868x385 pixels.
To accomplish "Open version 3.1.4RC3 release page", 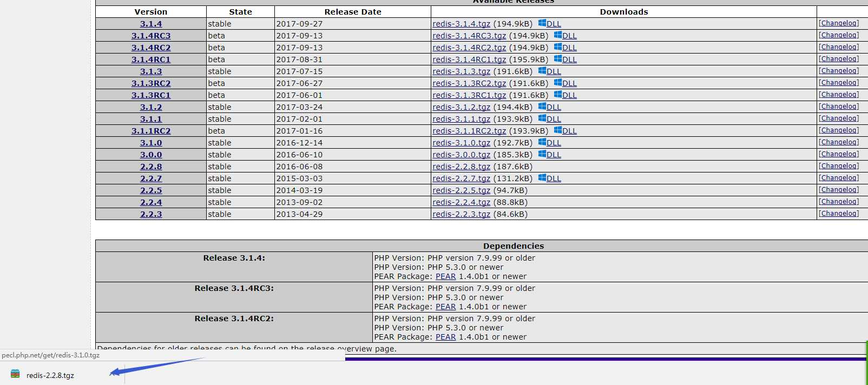I will point(151,36).
